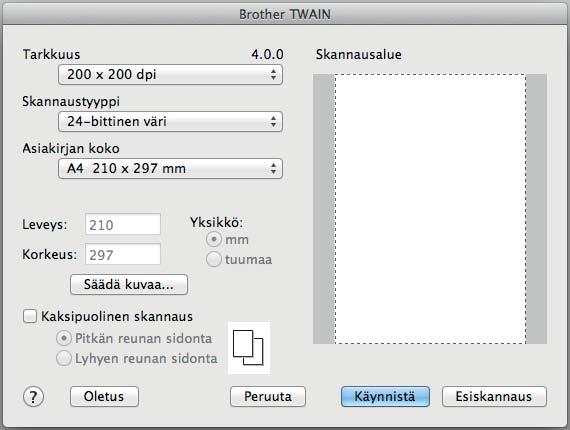570x430 pixels.
Task: Click the Säädä kuvaa... button
Action: [x=129, y=284]
